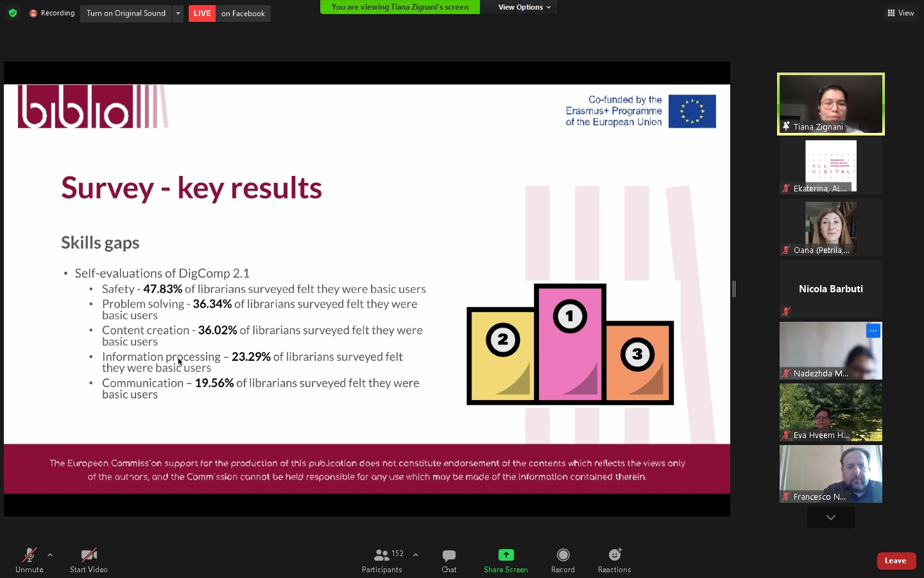Expand audio settings caret next to Unmute
The height and width of the screenshot is (578, 924).
pyautogui.click(x=50, y=555)
